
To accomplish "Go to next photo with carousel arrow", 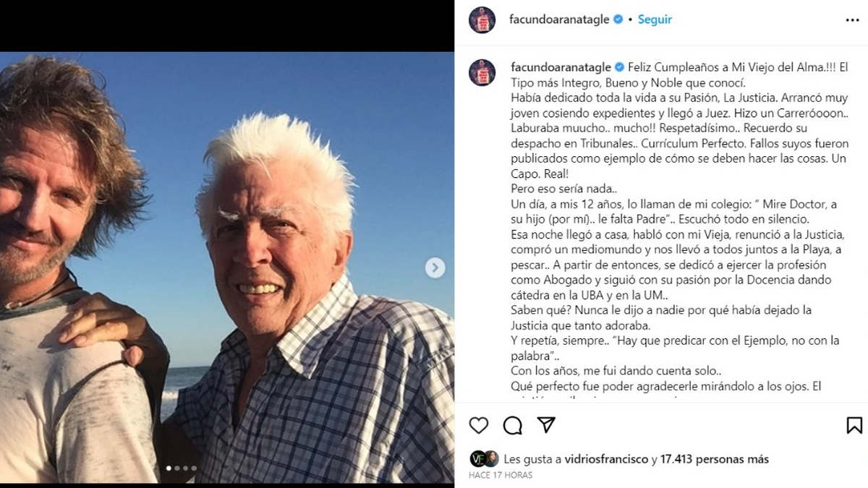I will click(x=435, y=267).
